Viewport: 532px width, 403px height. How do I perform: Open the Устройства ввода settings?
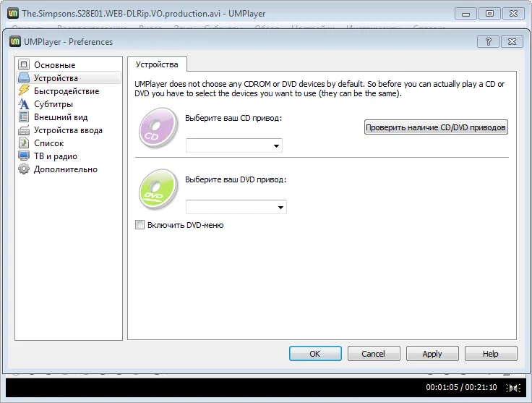[68, 130]
